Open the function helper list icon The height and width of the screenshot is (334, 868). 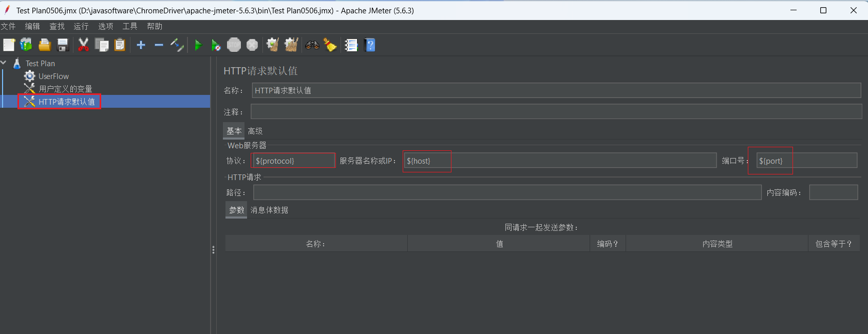(x=351, y=45)
